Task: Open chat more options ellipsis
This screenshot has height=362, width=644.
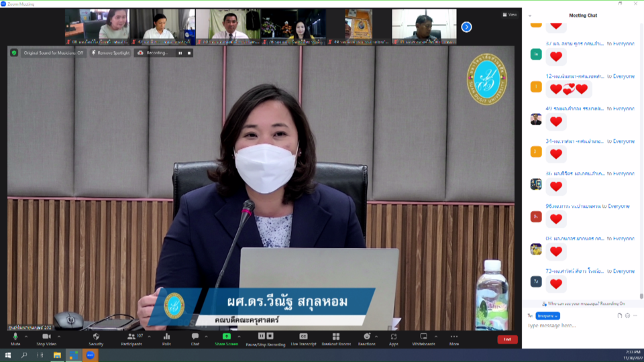Action: click(635, 316)
